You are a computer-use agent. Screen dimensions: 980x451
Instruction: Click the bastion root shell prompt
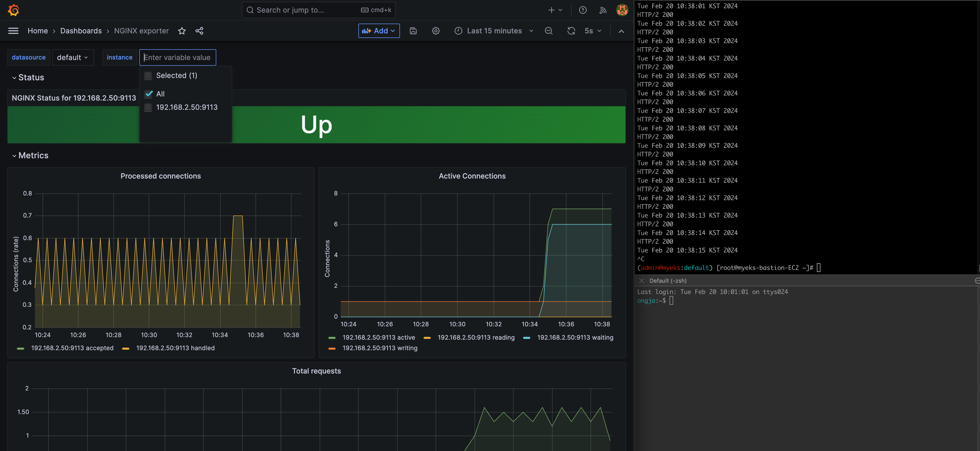pos(725,268)
